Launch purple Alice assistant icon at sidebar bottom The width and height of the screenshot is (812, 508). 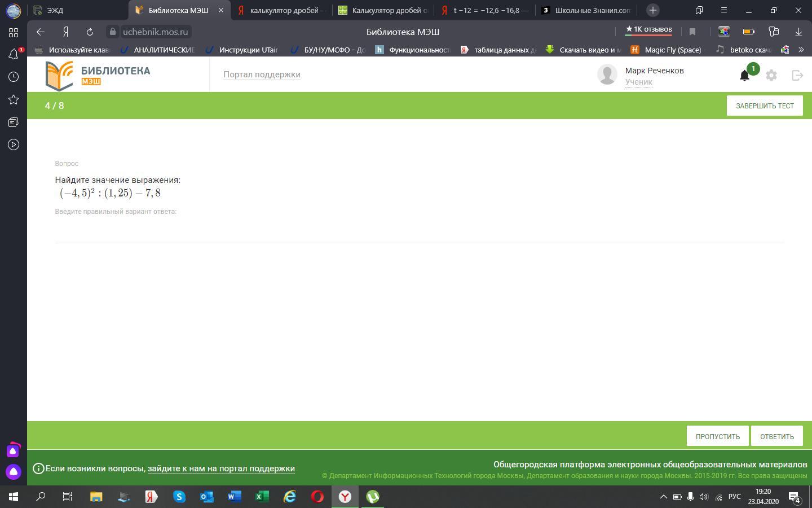14,471
